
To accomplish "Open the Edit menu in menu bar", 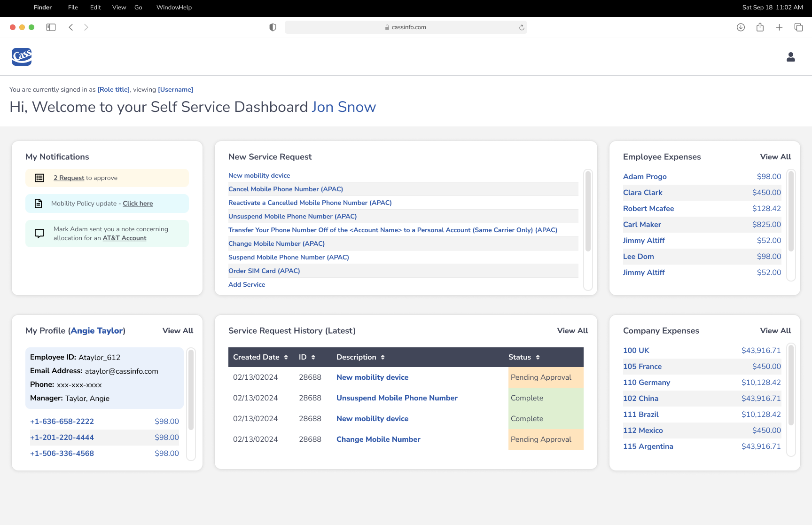I will tap(95, 8).
